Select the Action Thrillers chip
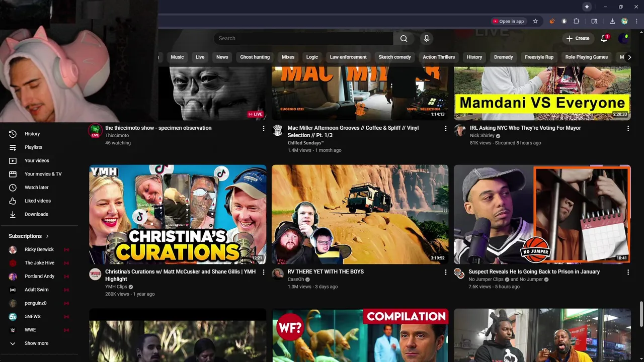Viewport: 644px width, 362px height. pyautogui.click(x=439, y=57)
